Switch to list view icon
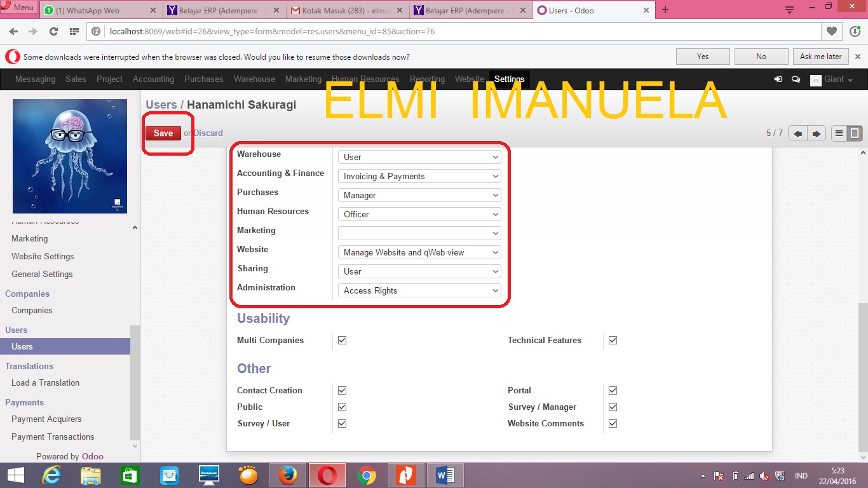This screenshot has height=488, width=868. point(839,133)
